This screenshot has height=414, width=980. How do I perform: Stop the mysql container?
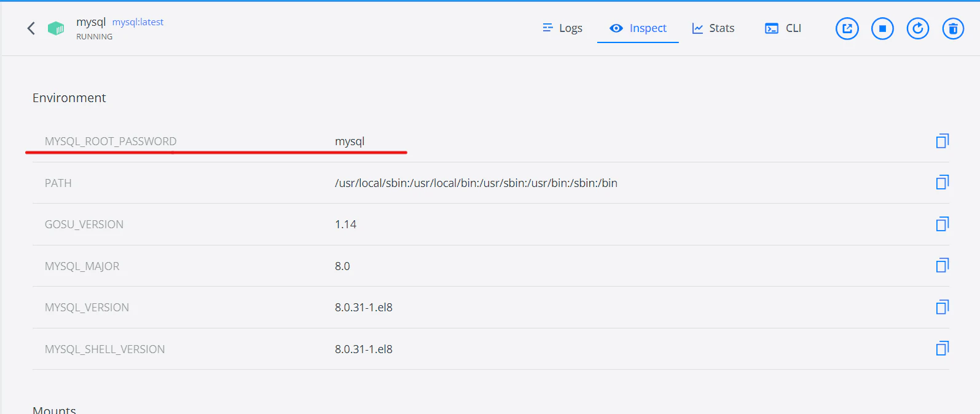point(882,28)
